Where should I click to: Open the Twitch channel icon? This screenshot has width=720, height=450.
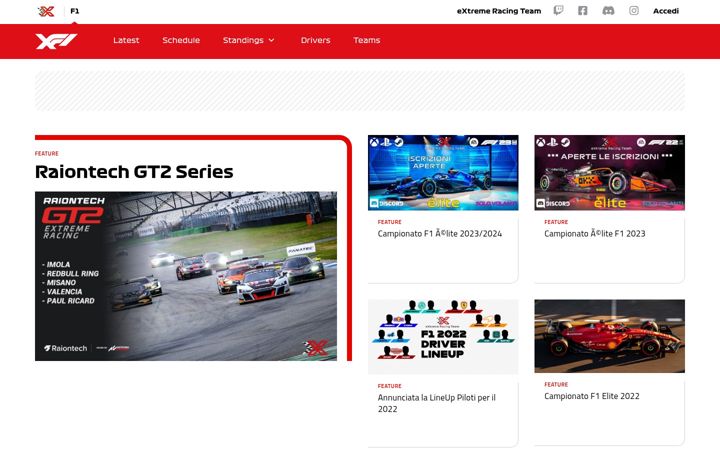click(558, 11)
